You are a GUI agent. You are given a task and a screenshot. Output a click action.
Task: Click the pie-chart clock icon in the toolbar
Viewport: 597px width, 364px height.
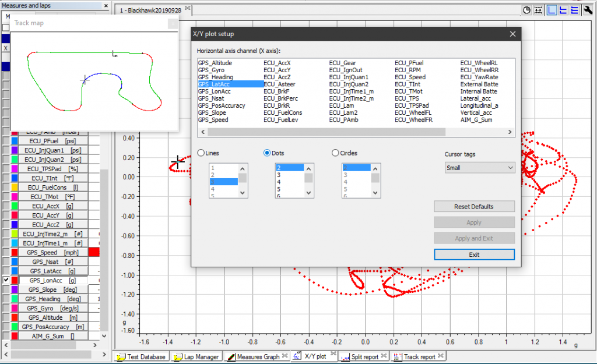(x=527, y=10)
